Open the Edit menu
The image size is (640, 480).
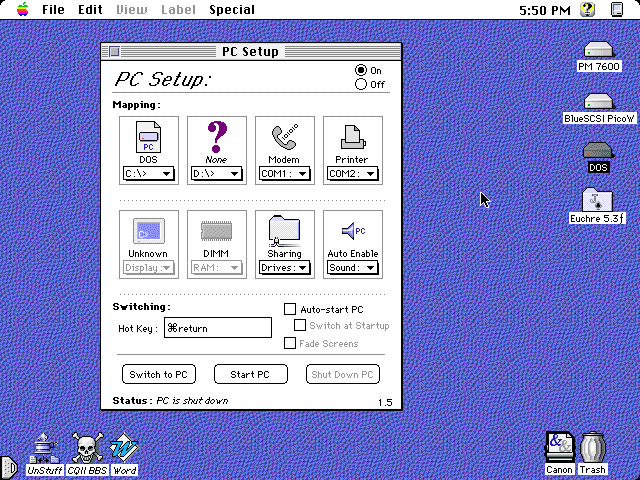click(90, 9)
